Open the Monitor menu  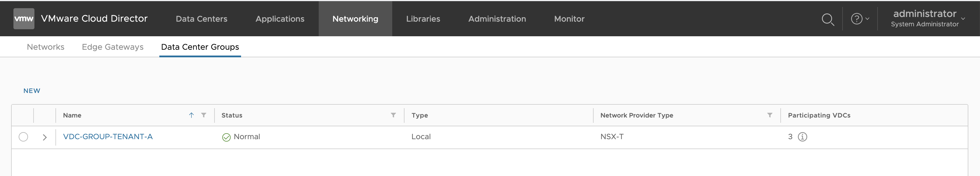569,19
